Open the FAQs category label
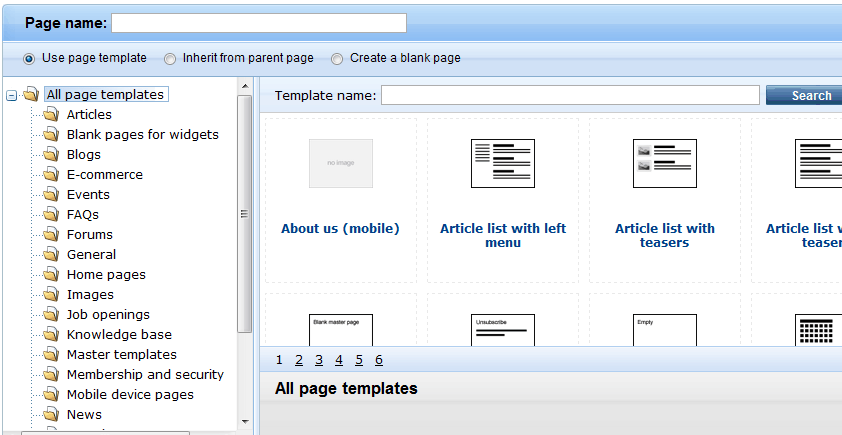 (83, 214)
